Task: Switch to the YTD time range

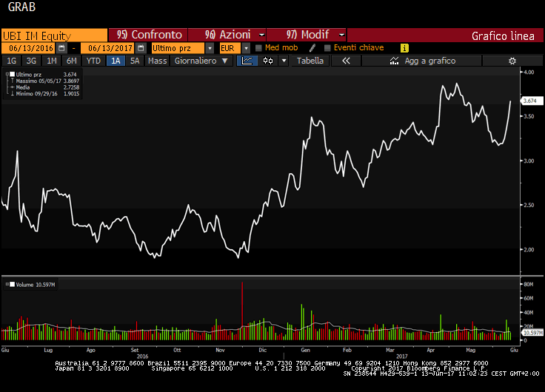Action: click(93, 61)
